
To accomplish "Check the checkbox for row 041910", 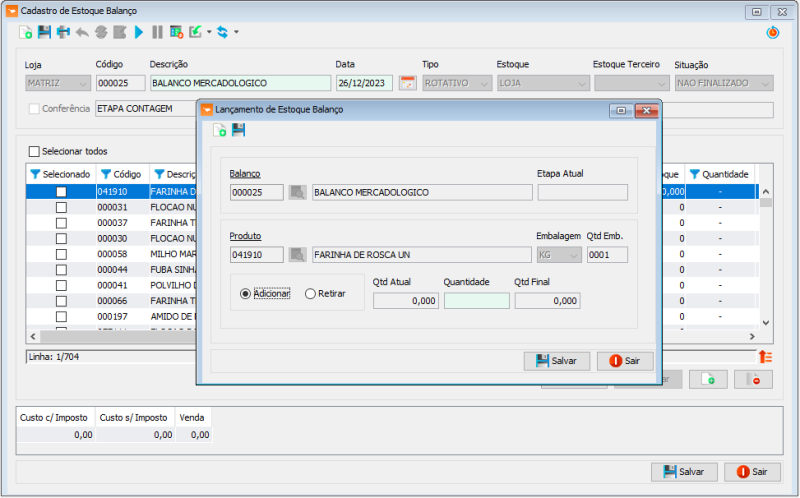I will [x=61, y=192].
